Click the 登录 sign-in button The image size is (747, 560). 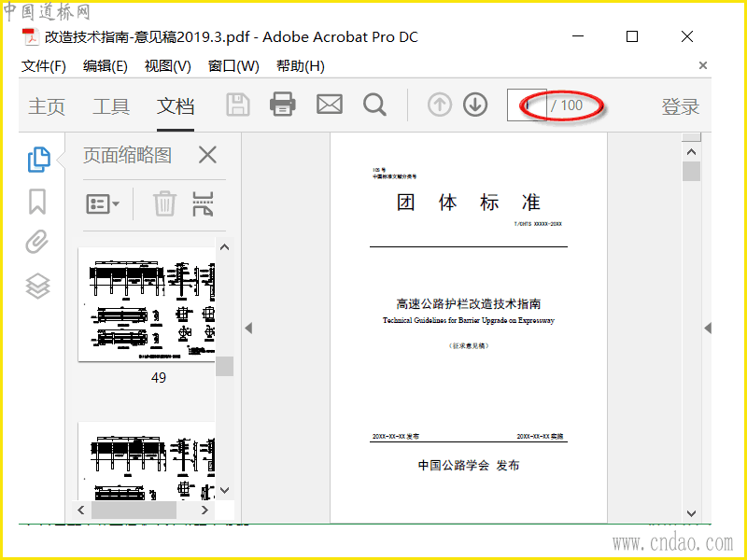point(681,106)
